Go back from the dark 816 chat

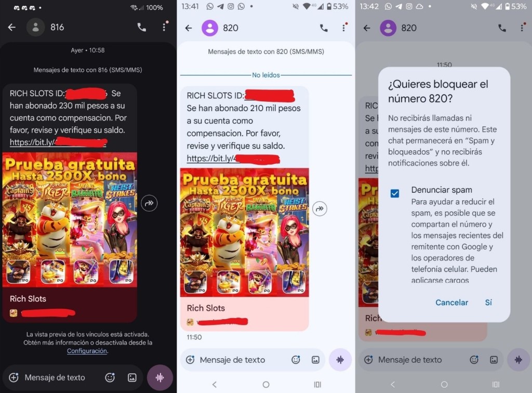pyautogui.click(x=12, y=27)
